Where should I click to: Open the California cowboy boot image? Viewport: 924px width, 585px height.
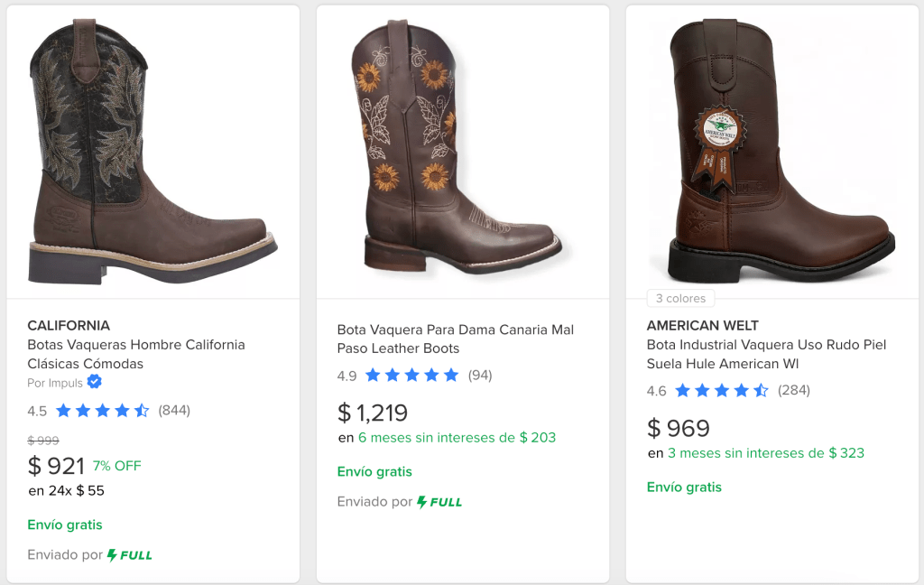(x=152, y=152)
